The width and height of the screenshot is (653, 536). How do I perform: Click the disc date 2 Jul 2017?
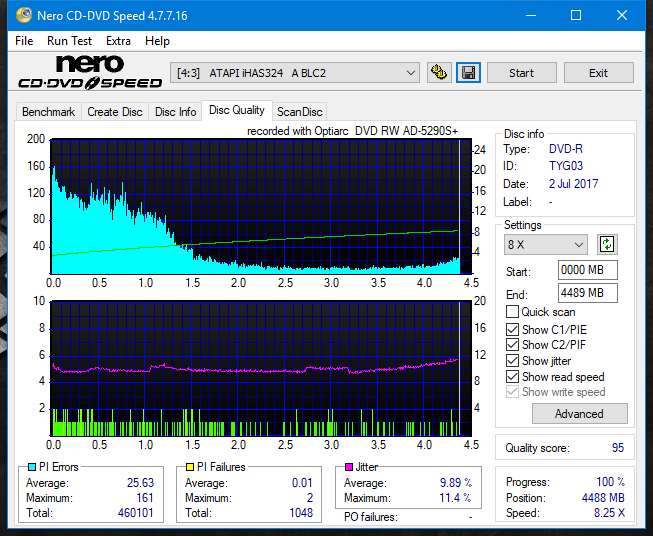[x=573, y=184]
